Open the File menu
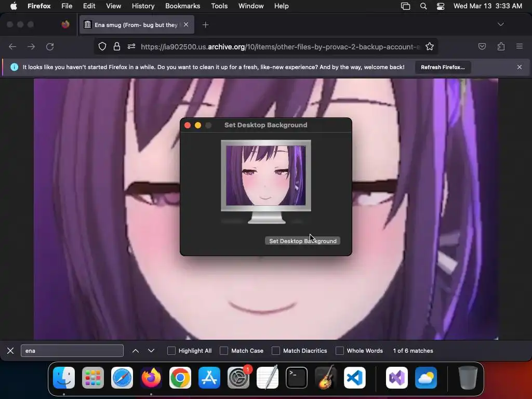Image resolution: width=532 pixels, height=399 pixels. 67,6
